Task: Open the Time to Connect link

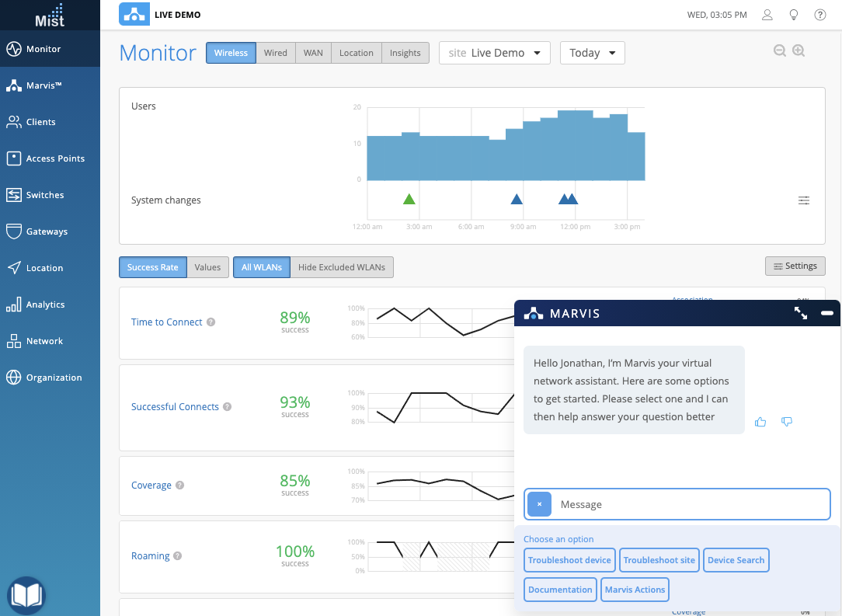Action: click(x=166, y=322)
